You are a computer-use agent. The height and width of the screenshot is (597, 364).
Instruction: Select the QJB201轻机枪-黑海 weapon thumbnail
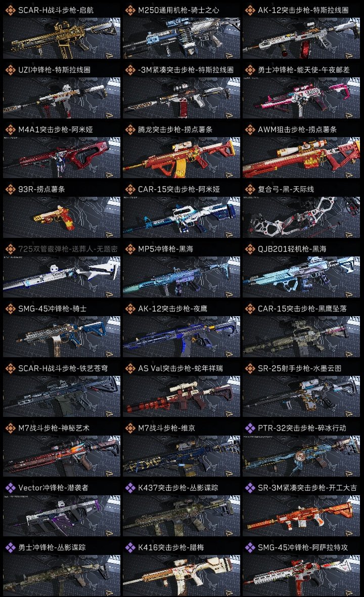301,277
